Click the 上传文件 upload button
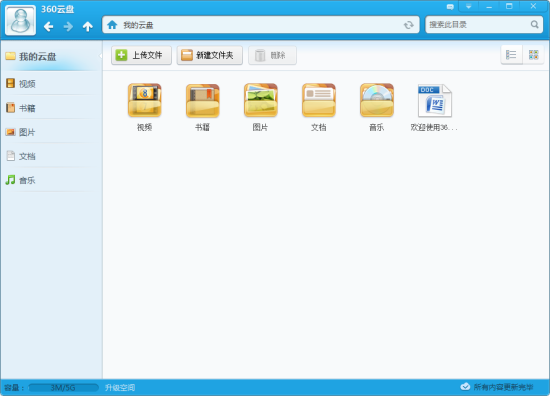Image resolution: width=550 pixels, height=396 pixels. pyautogui.click(x=141, y=55)
